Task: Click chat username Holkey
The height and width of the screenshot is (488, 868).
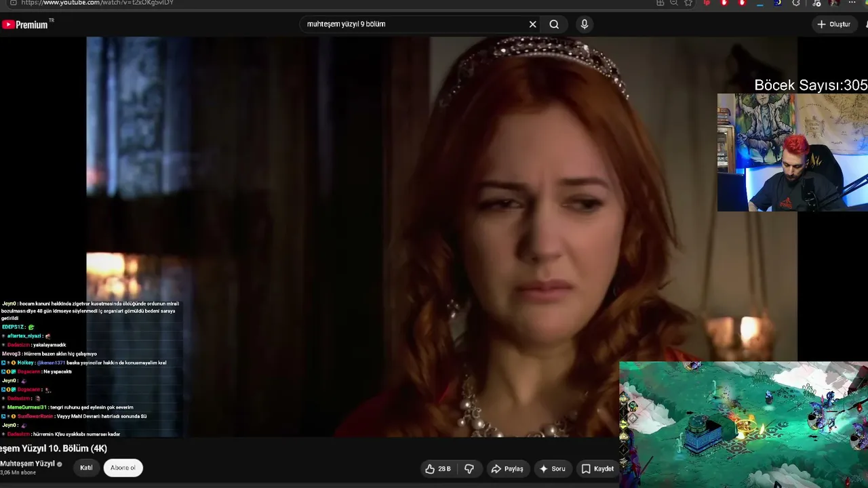Action: click(25, 363)
